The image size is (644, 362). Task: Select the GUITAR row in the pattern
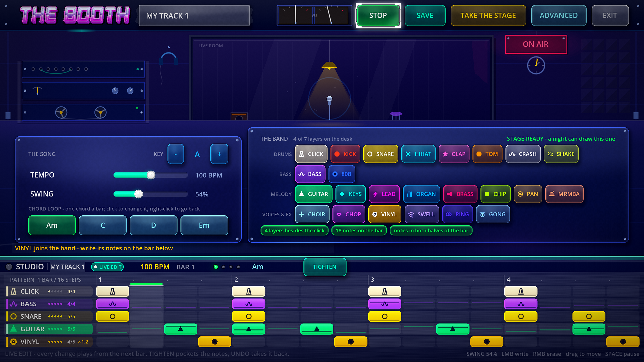[49, 329]
